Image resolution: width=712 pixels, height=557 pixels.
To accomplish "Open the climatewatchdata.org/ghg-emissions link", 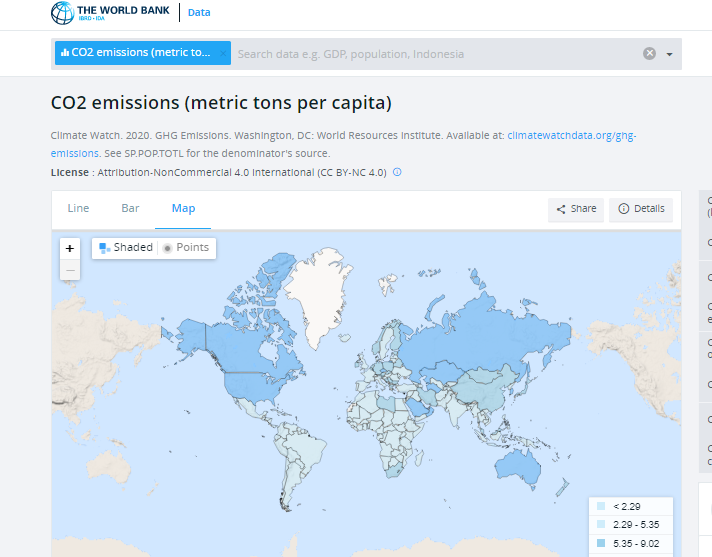I will click(571, 134).
